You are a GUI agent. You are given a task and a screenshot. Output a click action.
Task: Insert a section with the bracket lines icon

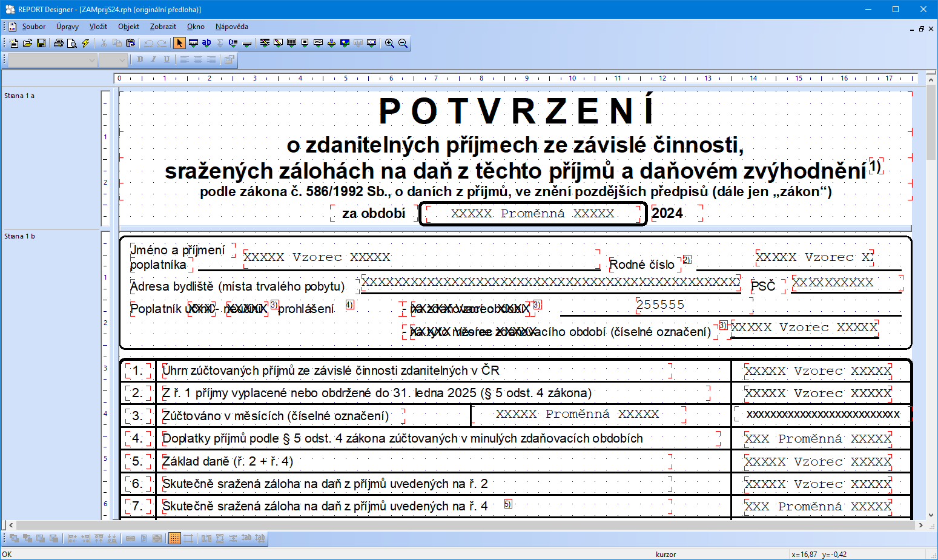[x=233, y=43]
